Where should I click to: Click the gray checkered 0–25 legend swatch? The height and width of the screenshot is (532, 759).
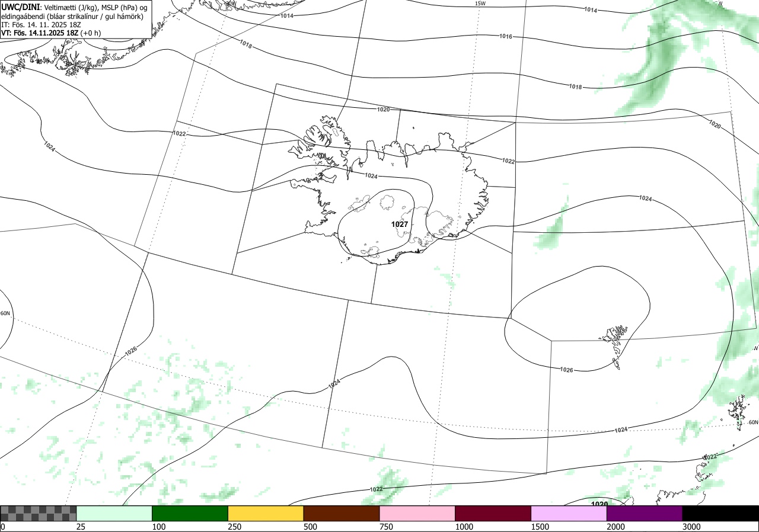tap(39, 513)
